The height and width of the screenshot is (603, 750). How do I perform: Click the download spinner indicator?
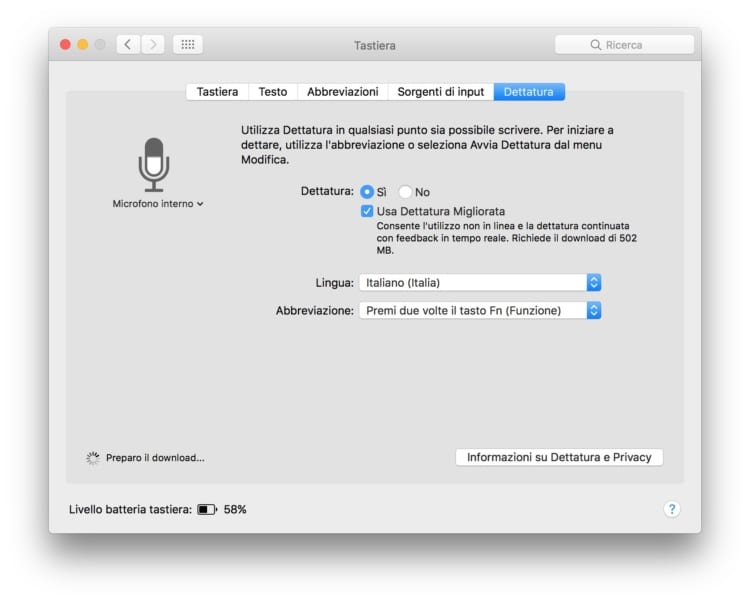point(93,458)
